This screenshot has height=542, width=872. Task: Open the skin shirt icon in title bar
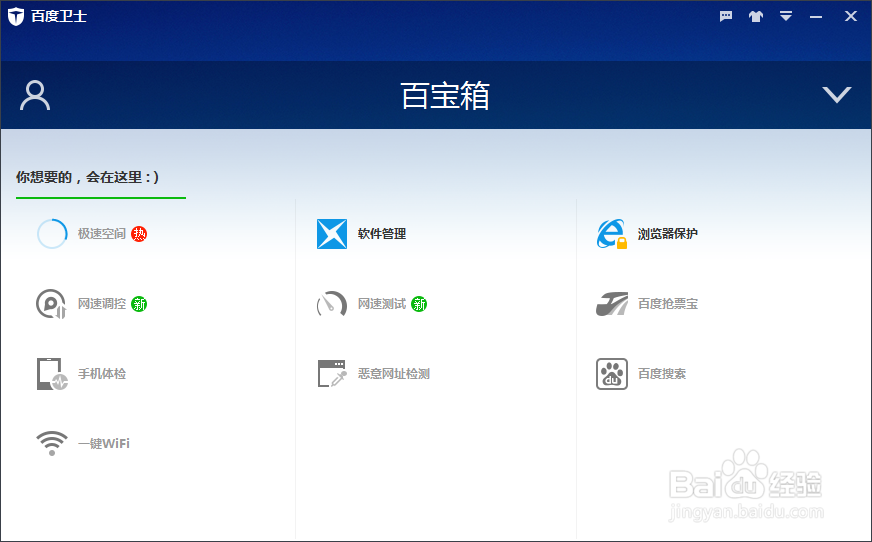point(755,16)
